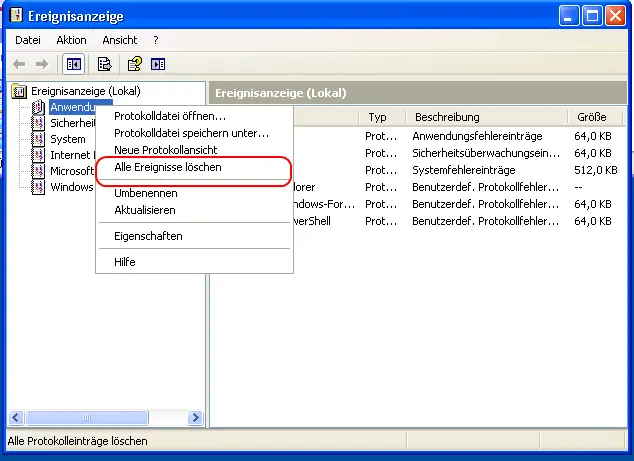Screen dimensions: 634x461
Task: Open the Ansicht menu
Action: (120, 40)
